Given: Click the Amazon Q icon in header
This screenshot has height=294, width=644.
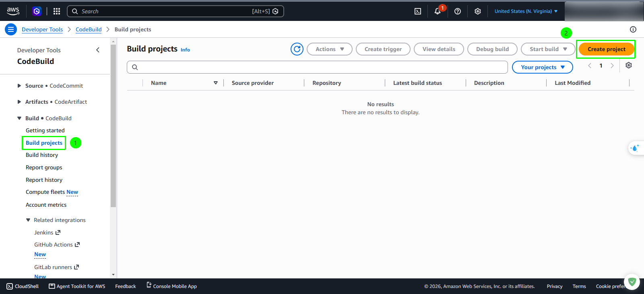Looking at the screenshot, I should coord(37,11).
